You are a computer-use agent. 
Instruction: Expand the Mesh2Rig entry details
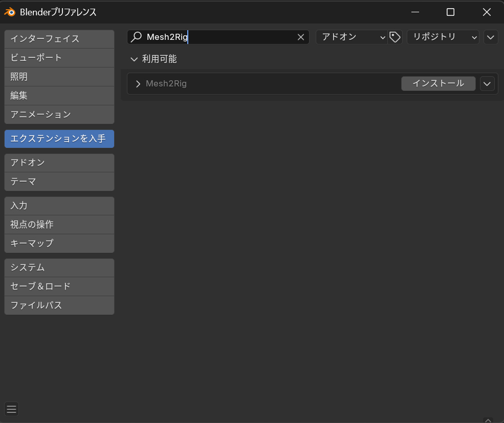138,84
